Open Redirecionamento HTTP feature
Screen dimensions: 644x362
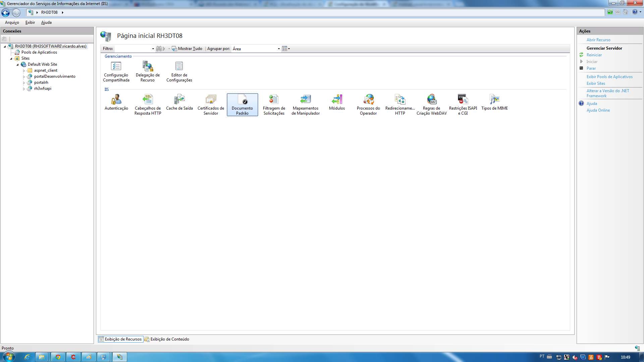(x=400, y=105)
